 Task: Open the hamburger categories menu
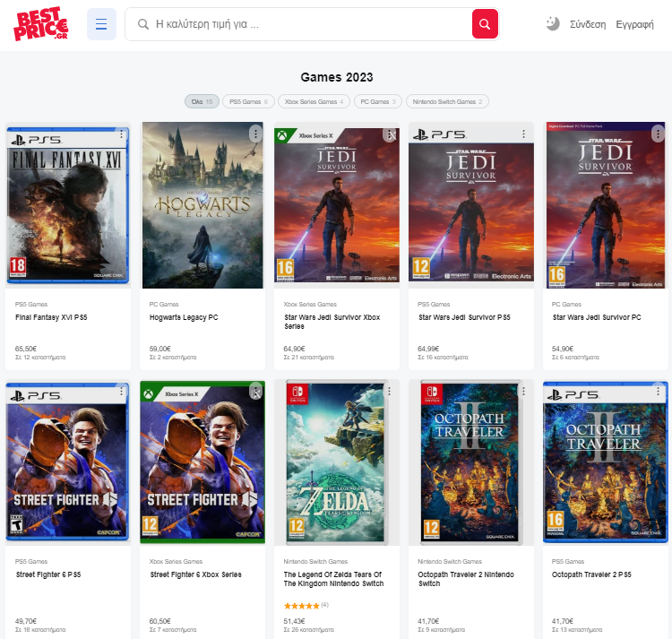(x=101, y=24)
